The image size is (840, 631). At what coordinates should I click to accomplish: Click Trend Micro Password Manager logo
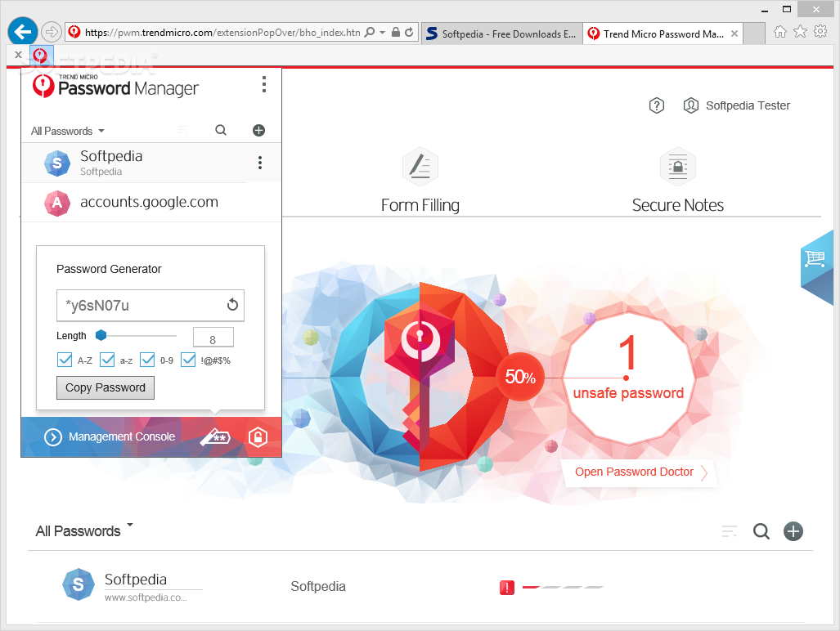point(115,86)
